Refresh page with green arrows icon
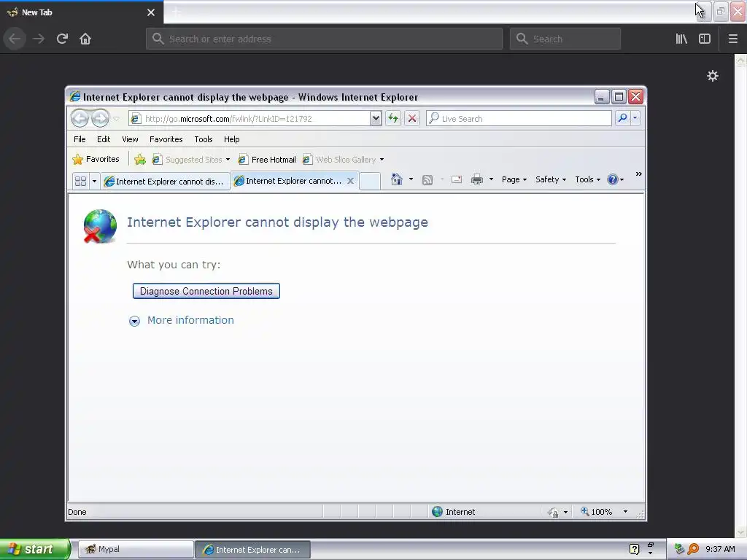This screenshot has height=560, width=747. coord(393,118)
